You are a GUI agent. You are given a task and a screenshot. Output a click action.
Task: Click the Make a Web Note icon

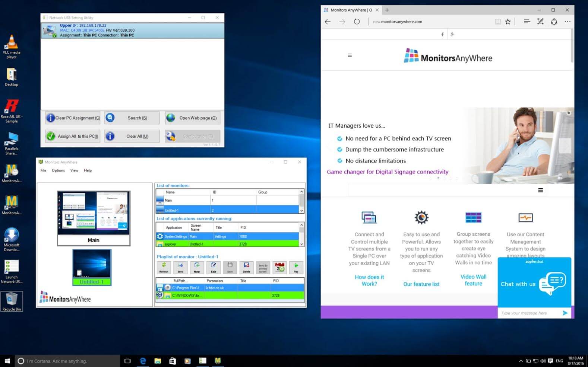[540, 22]
